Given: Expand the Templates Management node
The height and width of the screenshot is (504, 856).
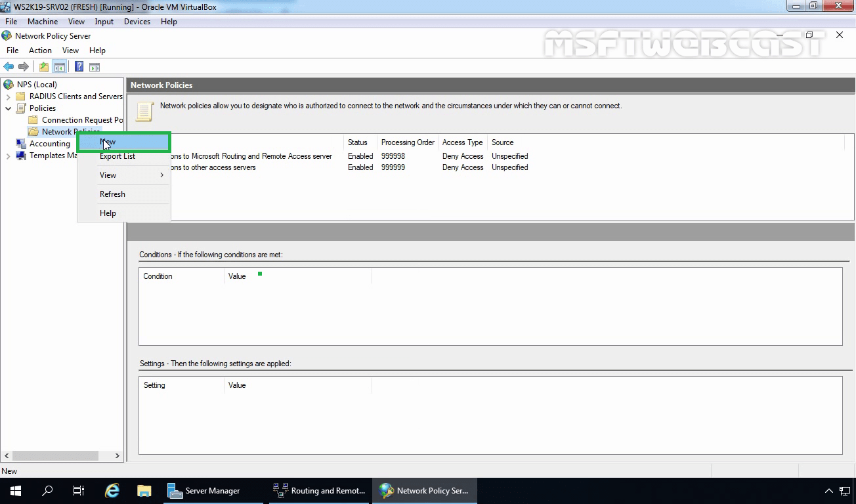Looking at the screenshot, I should (9, 156).
